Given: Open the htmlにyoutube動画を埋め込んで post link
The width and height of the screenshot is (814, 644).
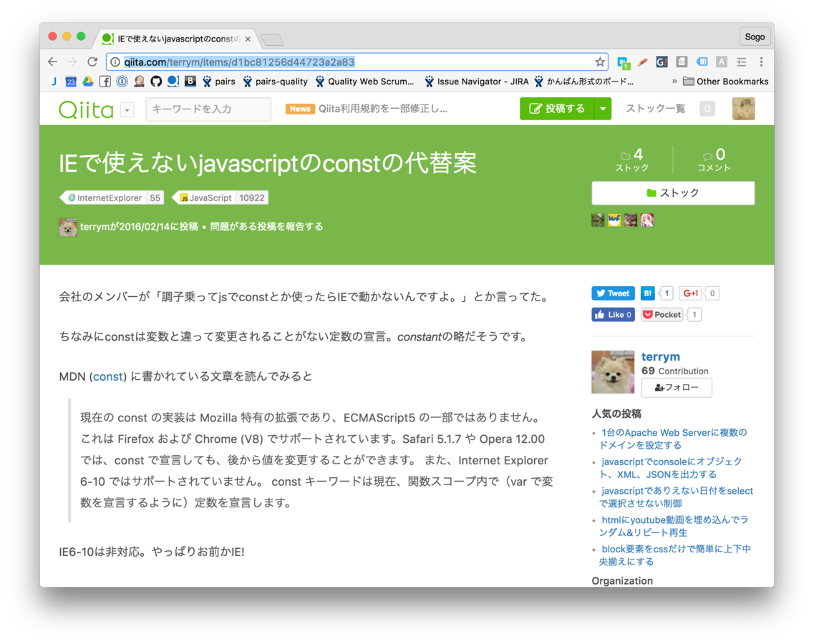Looking at the screenshot, I should tap(674, 526).
